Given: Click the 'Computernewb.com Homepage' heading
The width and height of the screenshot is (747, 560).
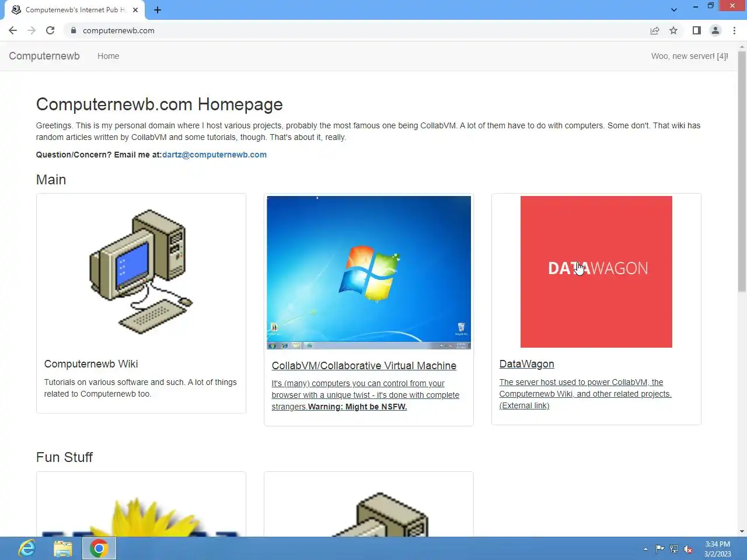Looking at the screenshot, I should 159,104.
